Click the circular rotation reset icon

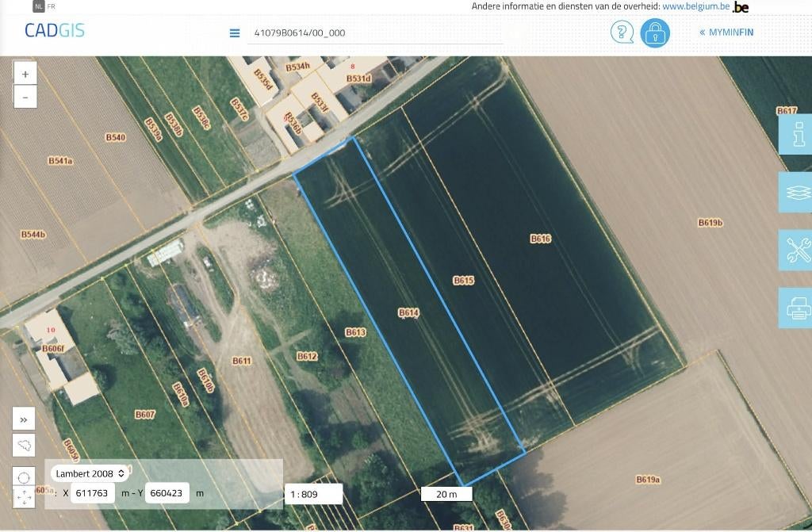(x=25, y=478)
